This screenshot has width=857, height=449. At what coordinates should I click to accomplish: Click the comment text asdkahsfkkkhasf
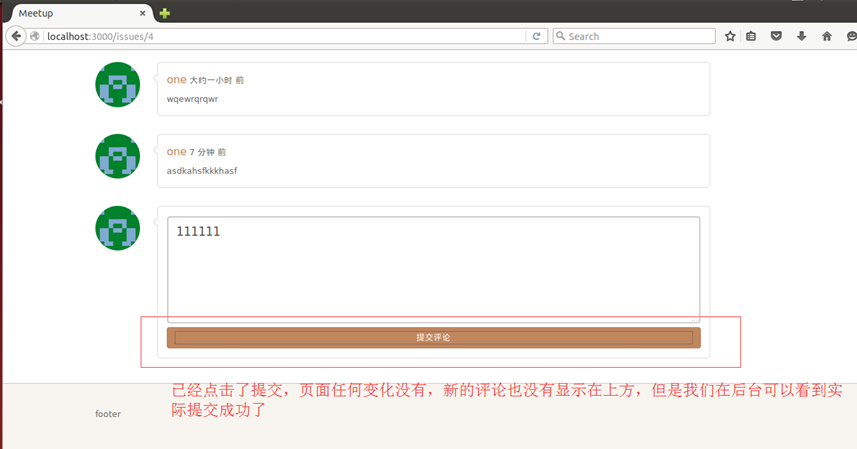pyautogui.click(x=202, y=171)
